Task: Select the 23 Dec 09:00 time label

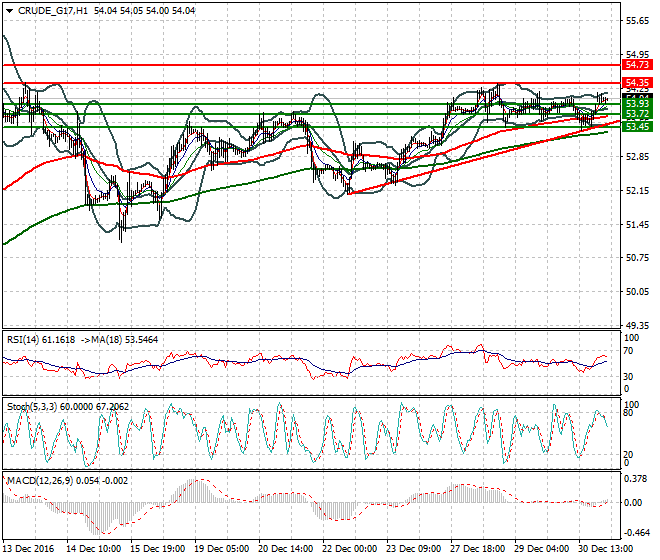Action: 413,549
